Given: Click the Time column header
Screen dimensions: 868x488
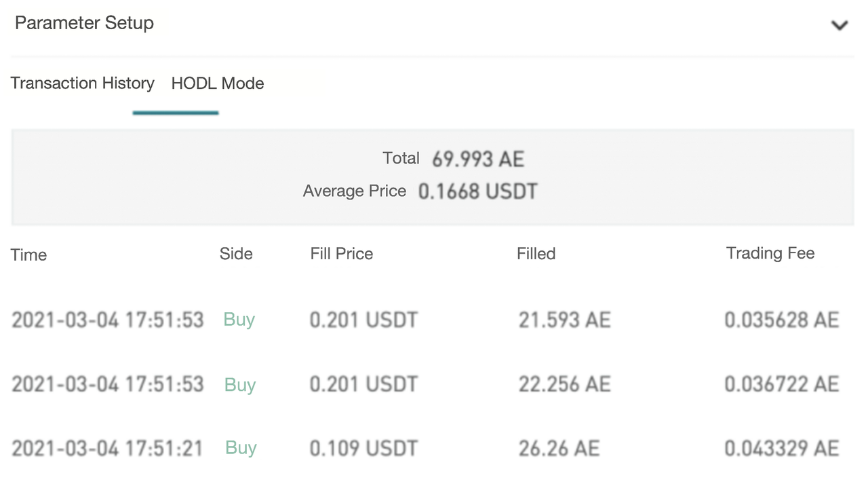Looking at the screenshot, I should (28, 255).
